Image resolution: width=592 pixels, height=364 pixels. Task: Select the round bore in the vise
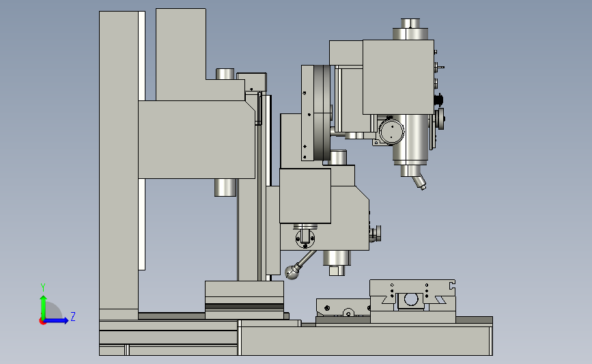click(x=411, y=300)
